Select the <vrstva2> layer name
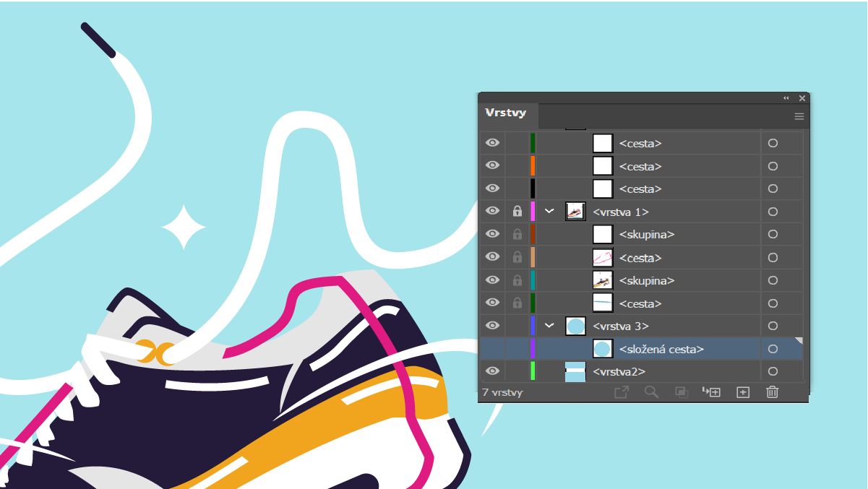Image resolution: width=868 pixels, height=489 pixels. point(619,371)
